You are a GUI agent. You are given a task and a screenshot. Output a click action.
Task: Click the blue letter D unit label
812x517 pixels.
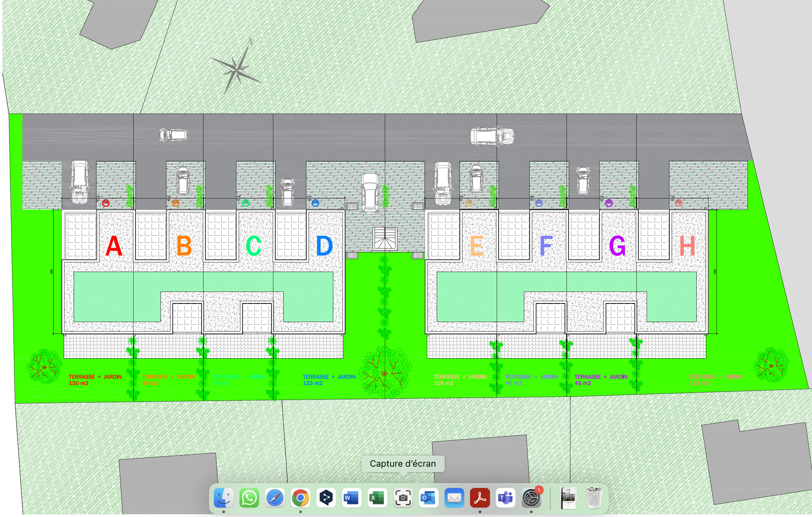324,246
